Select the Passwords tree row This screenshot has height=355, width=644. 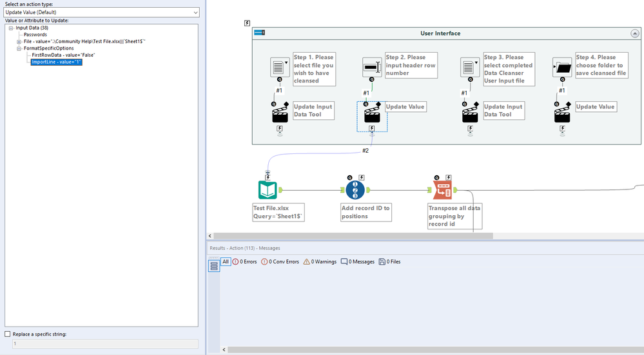35,35
